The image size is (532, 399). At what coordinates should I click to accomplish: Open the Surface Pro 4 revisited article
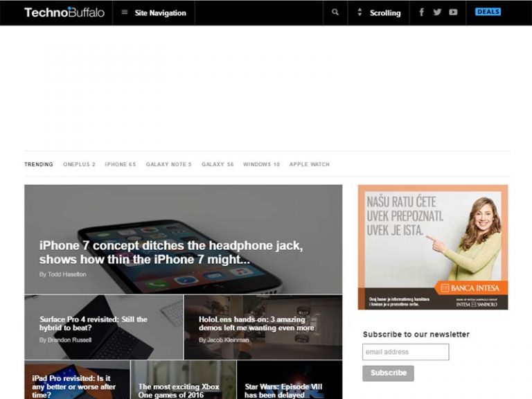(x=94, y=323)
